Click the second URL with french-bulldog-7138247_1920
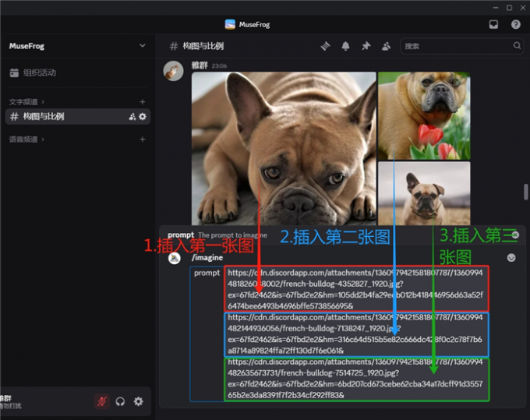530x420 pixels. point(356,334)
